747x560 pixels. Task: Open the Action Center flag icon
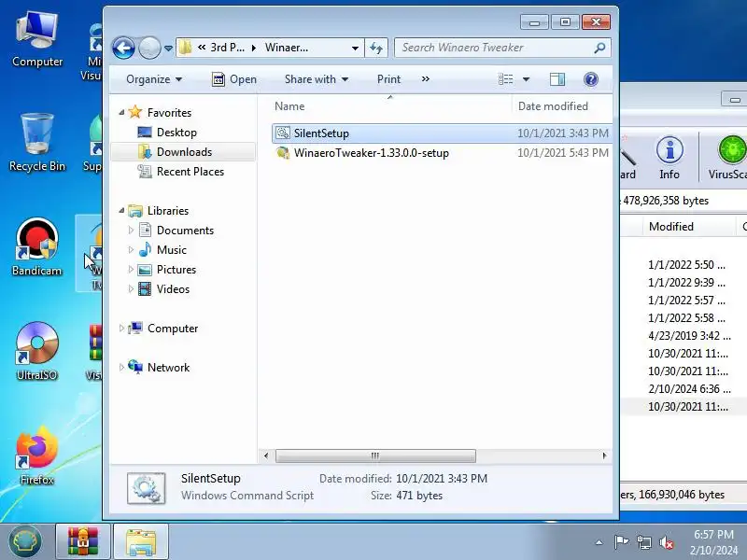tap(621, 542)
